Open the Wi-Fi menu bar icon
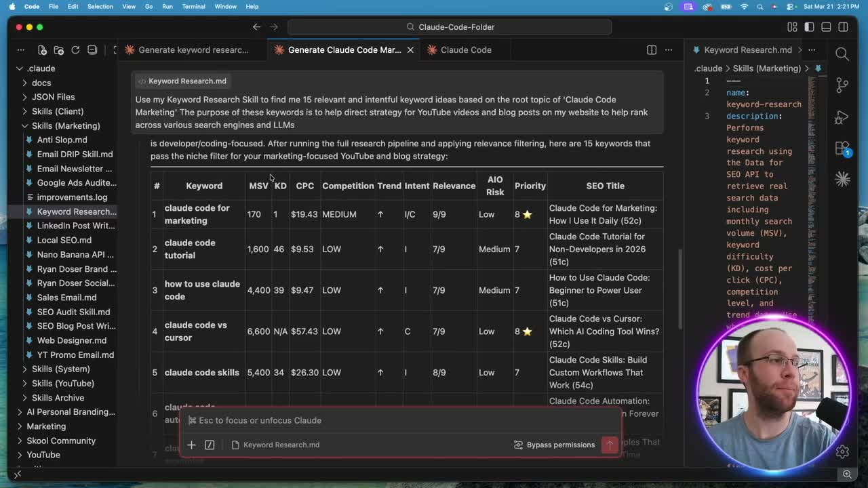Image resolution: width=868 pixels, height=488 pixels. (744, 7)
